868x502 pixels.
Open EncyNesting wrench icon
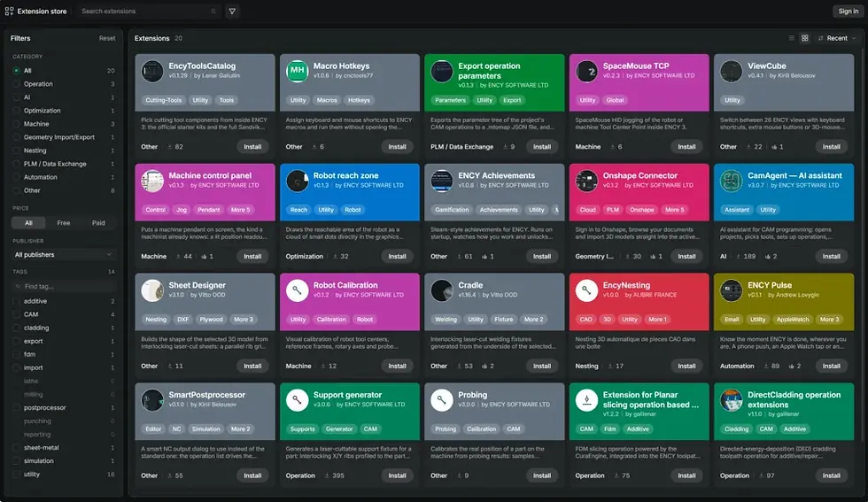(x=586, y=290)
